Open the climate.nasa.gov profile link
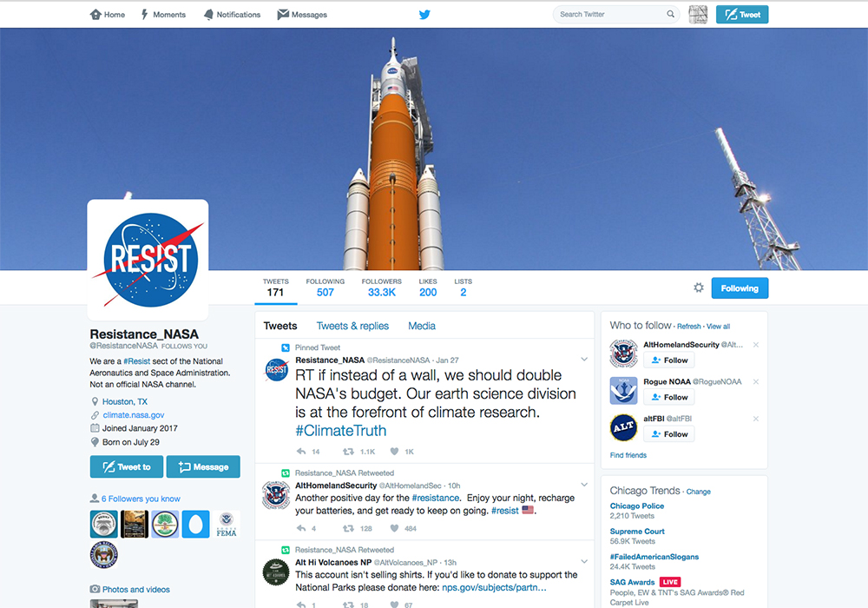The height and width of the screenshot is (608, 868). click(x=134, y=415)
